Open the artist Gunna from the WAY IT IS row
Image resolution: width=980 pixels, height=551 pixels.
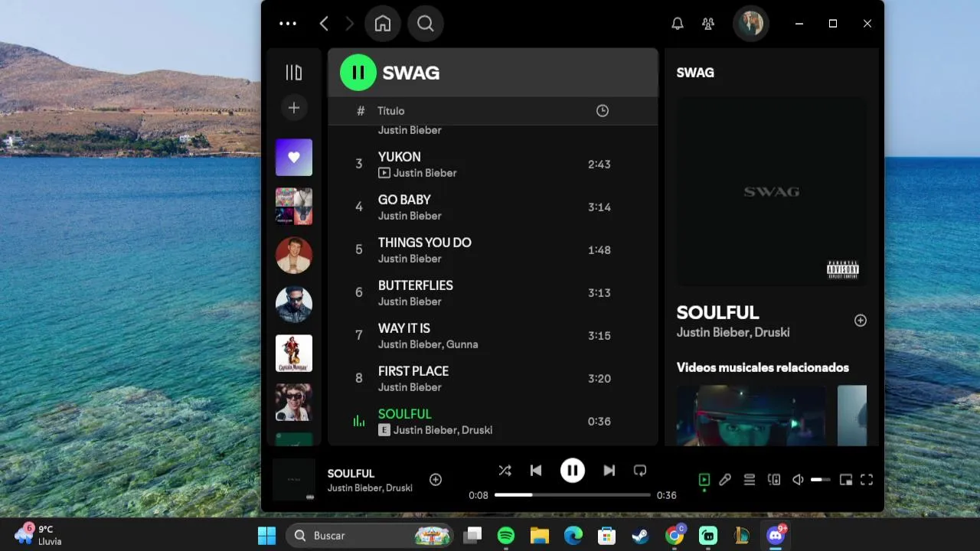pos(462,344)
